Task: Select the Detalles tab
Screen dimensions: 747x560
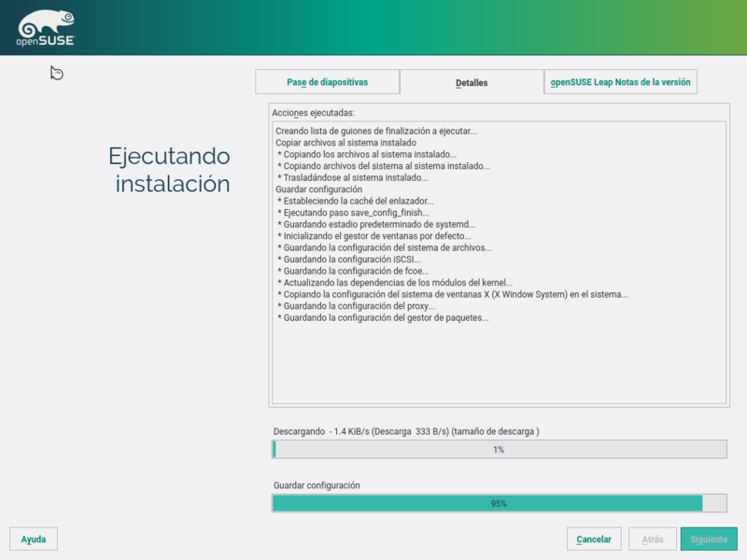Action: 472,82
